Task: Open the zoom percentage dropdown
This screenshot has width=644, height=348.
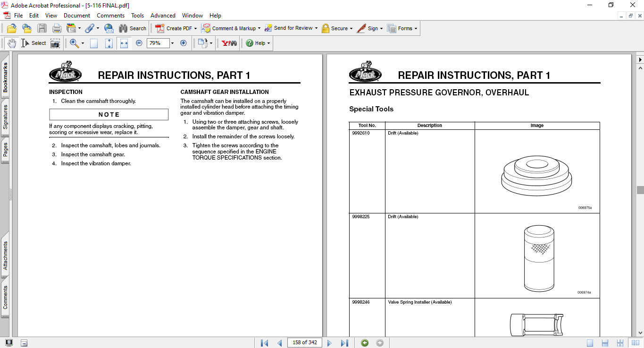Action: coord(172,43)
